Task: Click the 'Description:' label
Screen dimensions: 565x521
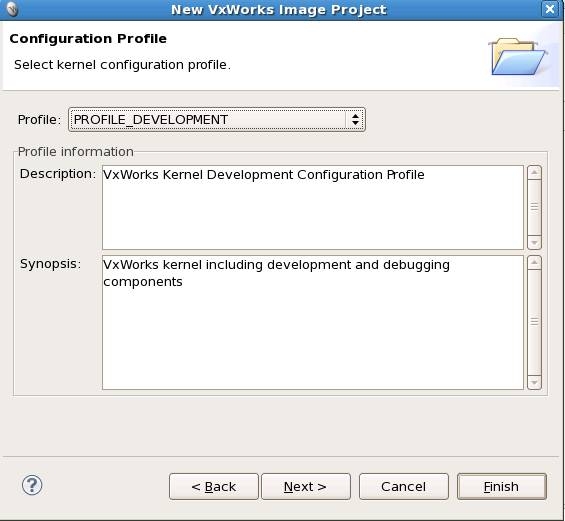Action: [x=58, y=174]
